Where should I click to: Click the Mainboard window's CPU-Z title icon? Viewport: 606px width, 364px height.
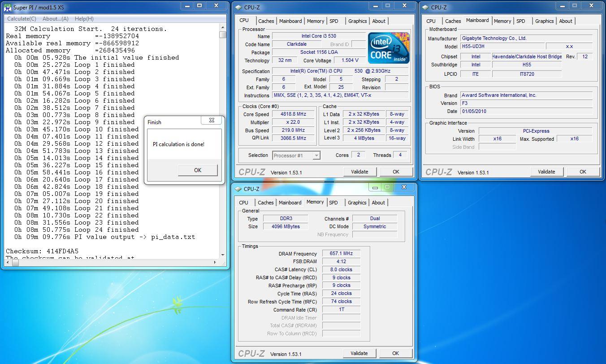pos(425,7)
